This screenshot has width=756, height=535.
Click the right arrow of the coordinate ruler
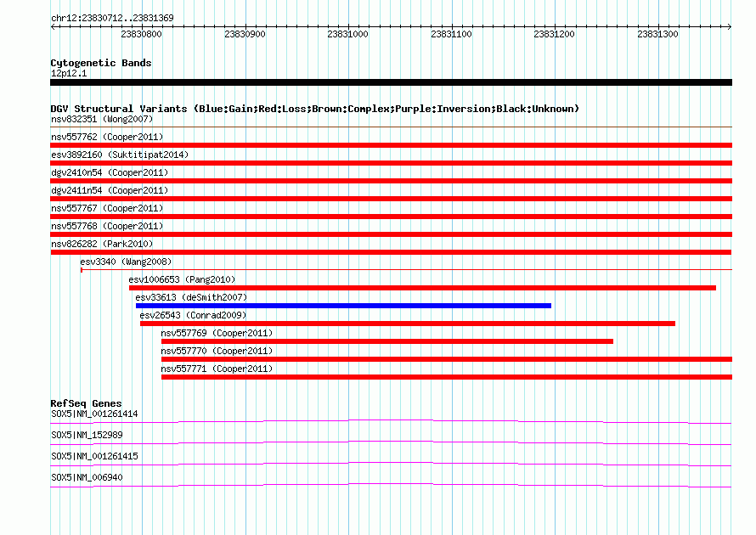(x=729, y=26)
